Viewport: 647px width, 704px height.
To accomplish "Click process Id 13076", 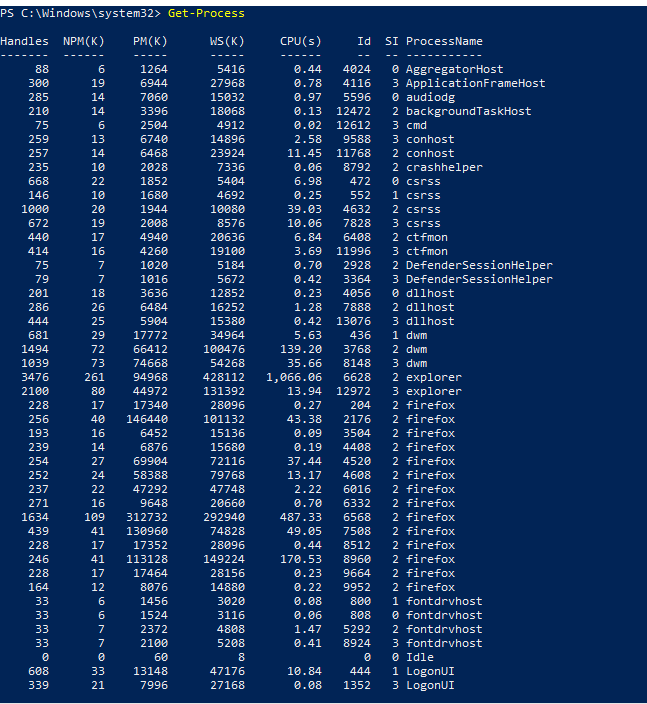I will point(353,321).
